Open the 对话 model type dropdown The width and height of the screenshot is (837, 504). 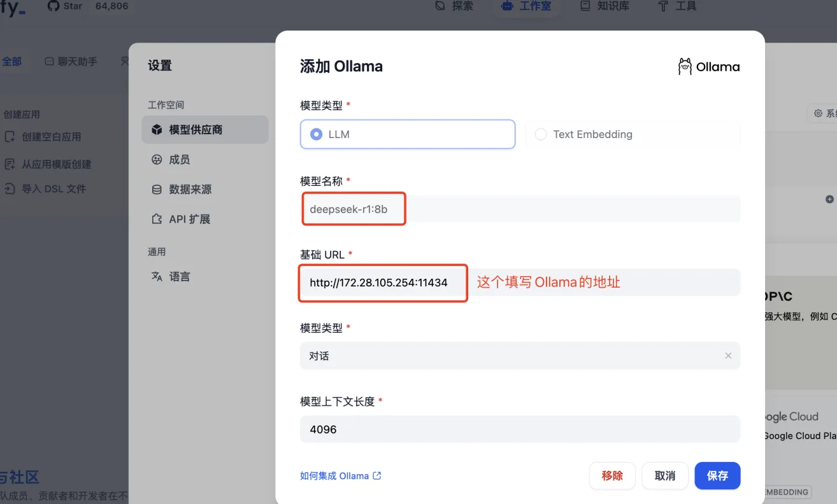coord(520,356)
